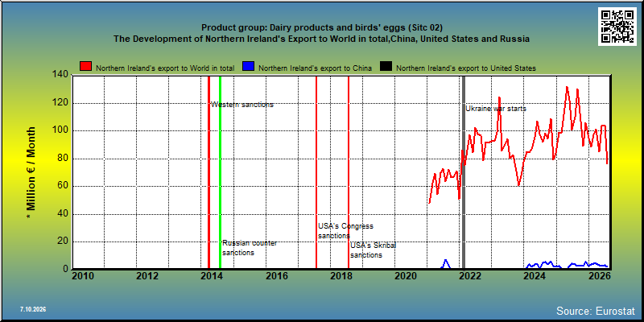Click the 'USA's Congress sanctions' annotation
Image resolution: width=644 pixels, height=322 pixels.
[x=345, y=231]
